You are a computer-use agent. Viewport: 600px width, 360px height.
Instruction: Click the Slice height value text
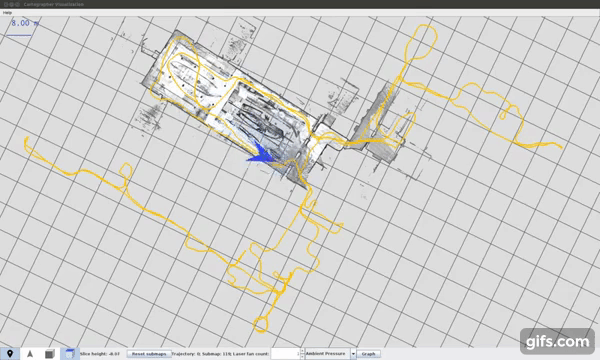pyautogui.click(x=100, y=354)
